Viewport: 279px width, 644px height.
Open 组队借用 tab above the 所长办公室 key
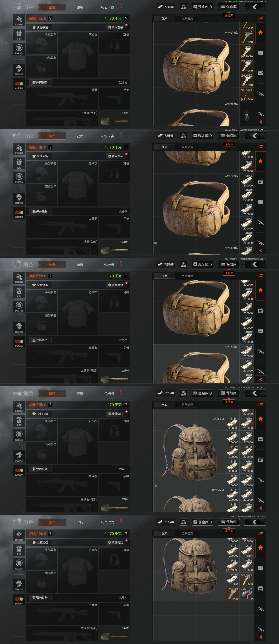click(x=187, y=18)
